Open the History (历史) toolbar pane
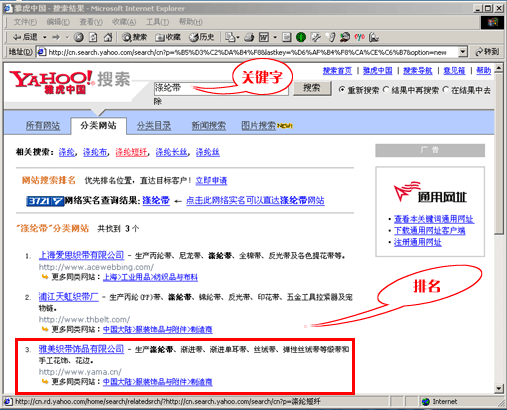The width and height of the screenshot is (507, 410). [x=202, y=37]
